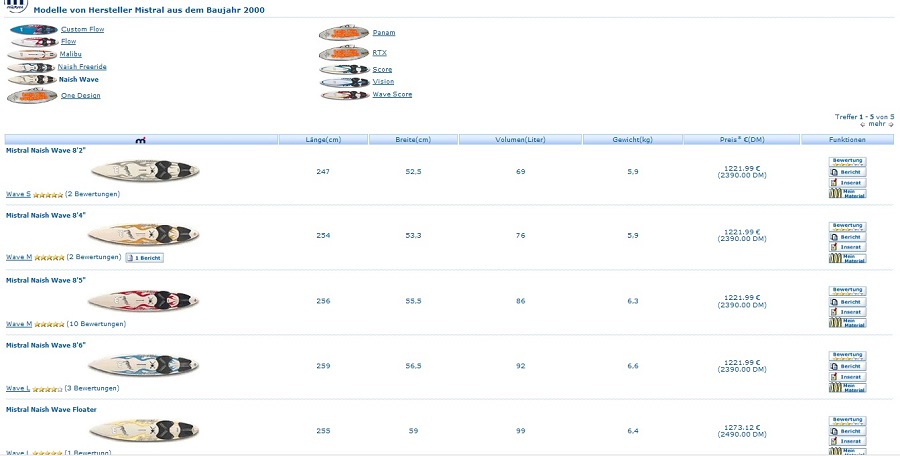Open Wave M link under Naish Wave 8'5"

pyautogui.click(x=19, y=324)
